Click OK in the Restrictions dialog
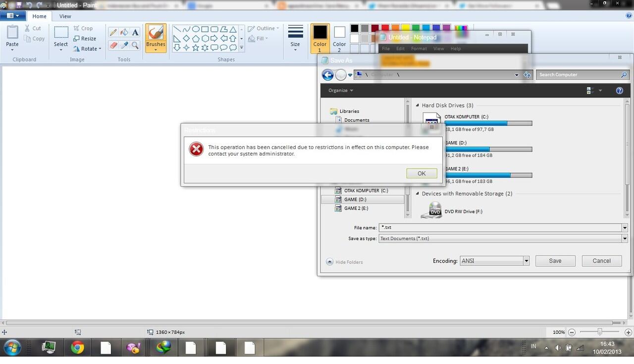Viewport: 634px width, 364px height. (422, 173)
